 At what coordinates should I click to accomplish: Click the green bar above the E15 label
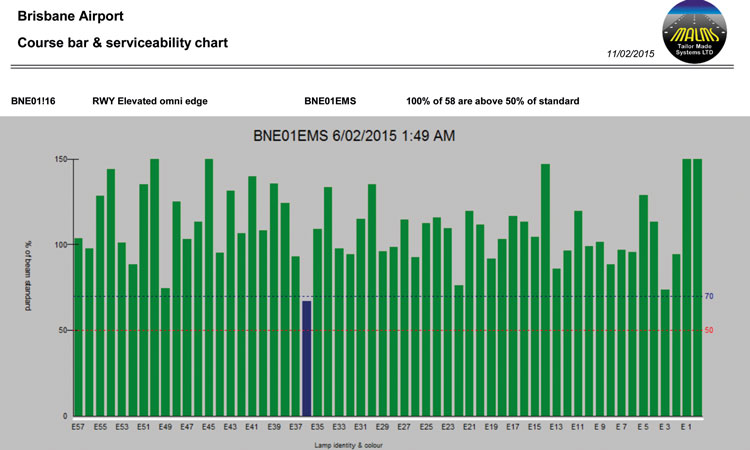coord(534,326)
